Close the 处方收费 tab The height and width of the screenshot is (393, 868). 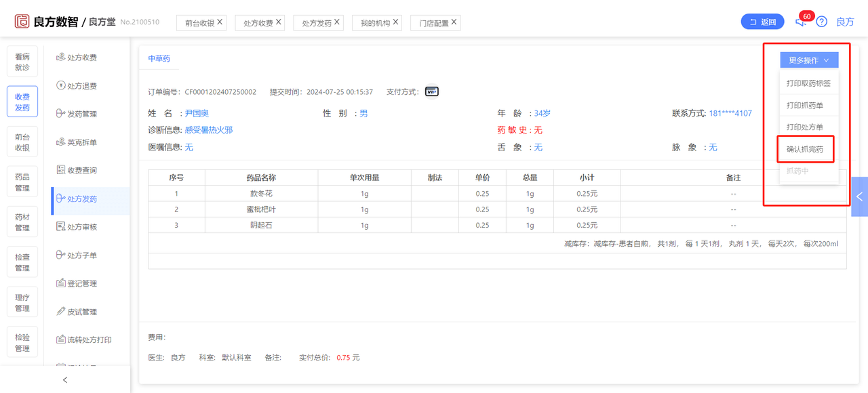(x=279, y=22)
